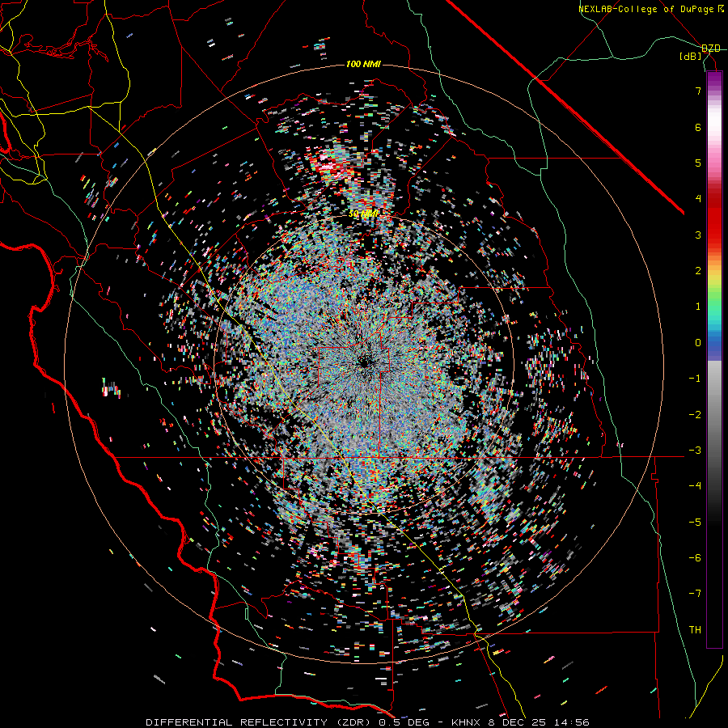The width and height of the screenshot is (728, 728).
Task: Click the scale label -4
Action: (x=695, y=486)
